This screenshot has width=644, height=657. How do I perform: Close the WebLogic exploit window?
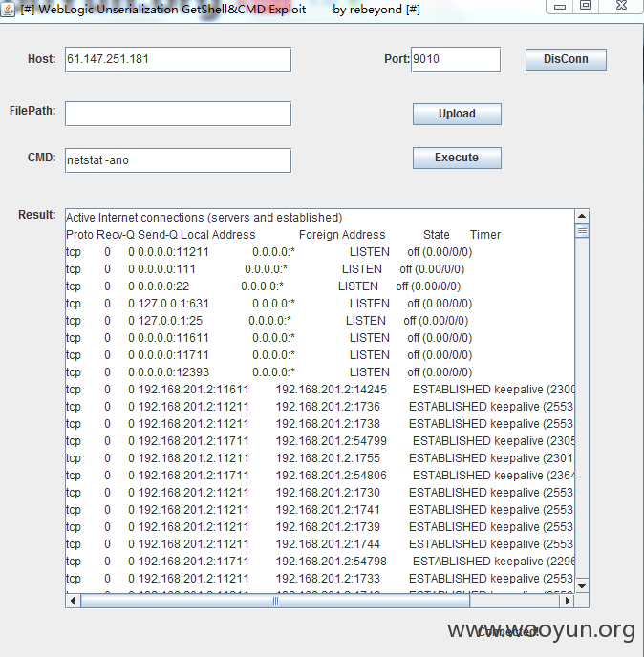621,6
